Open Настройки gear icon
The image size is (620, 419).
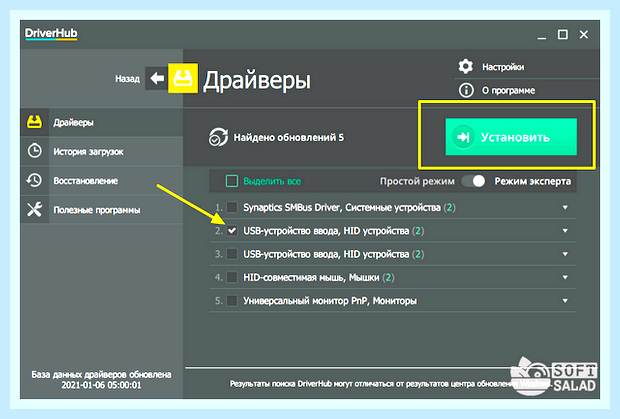pyautogui.click(x=466, y=66)
